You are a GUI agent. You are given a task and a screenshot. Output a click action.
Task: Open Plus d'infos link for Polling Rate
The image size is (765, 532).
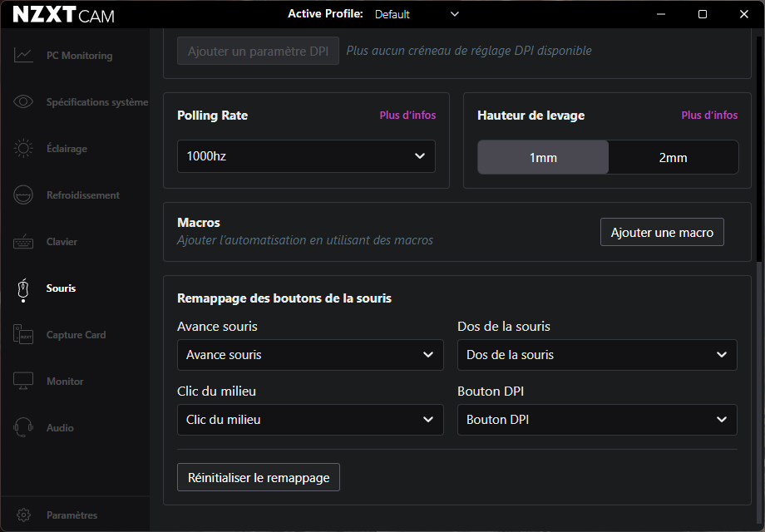(407, 116)
